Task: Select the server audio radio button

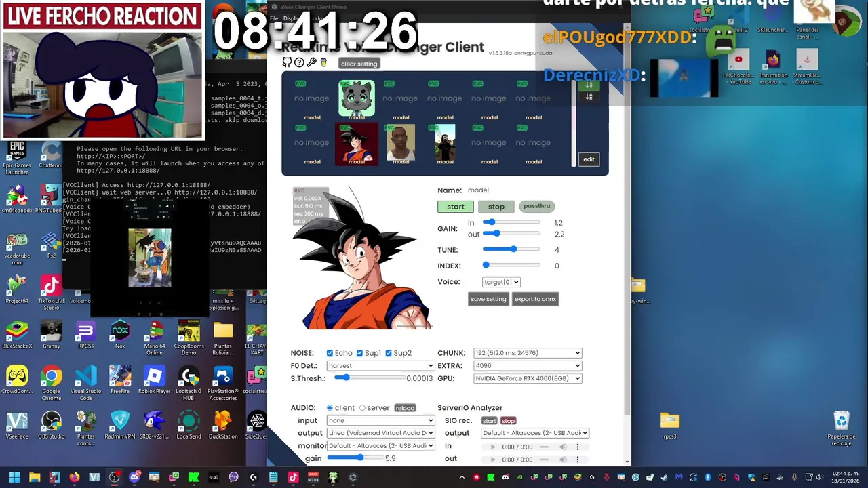Action: tap(362, 408)
